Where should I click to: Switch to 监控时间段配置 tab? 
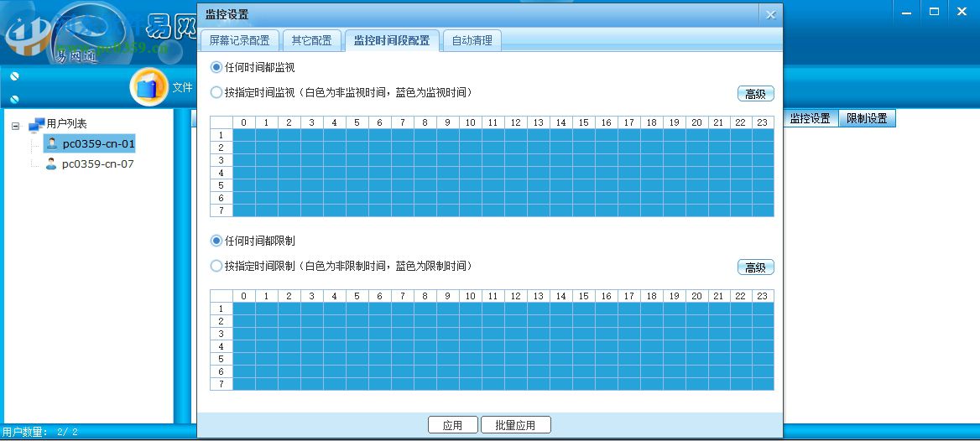coord(392,41)
